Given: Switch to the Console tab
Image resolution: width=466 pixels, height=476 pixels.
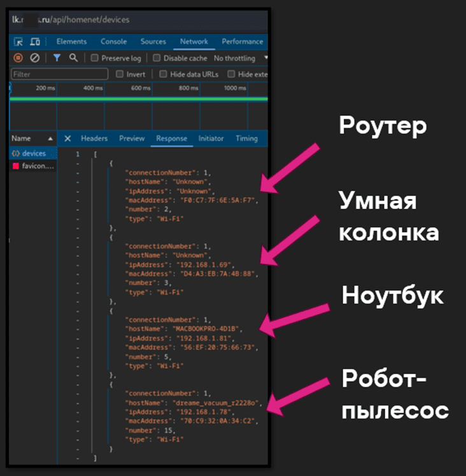Looking at the screenshot, I should click(x=113, y=42).
